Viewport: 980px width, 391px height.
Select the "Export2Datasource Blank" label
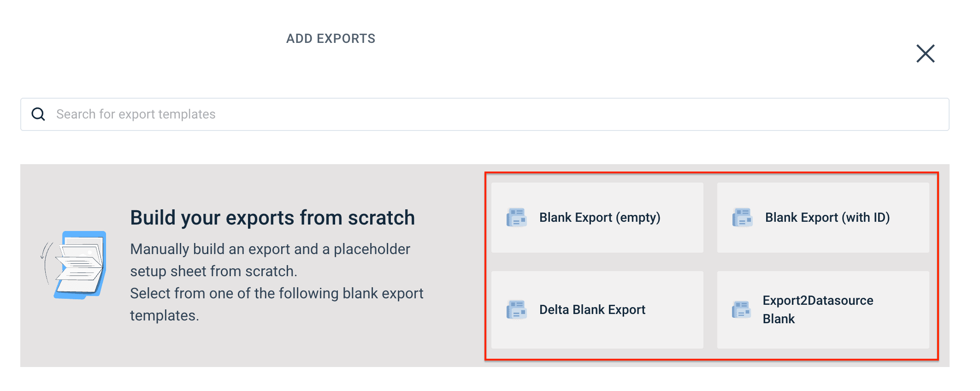coord(818,309)
